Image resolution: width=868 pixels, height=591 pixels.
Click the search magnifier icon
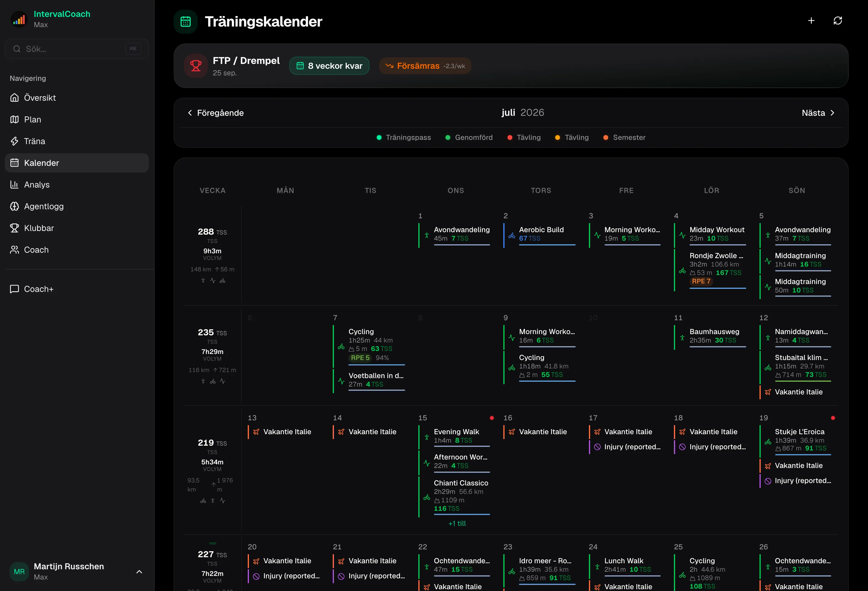click(17, 49)
